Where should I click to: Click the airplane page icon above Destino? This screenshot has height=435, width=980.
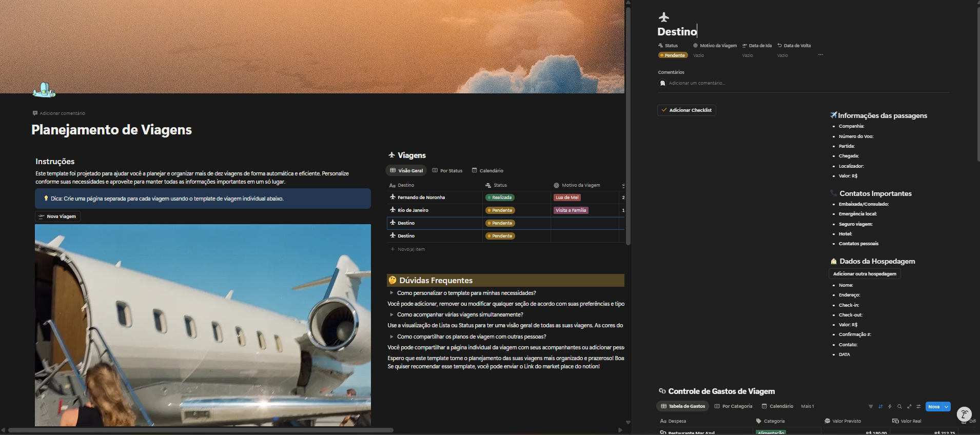663,17
